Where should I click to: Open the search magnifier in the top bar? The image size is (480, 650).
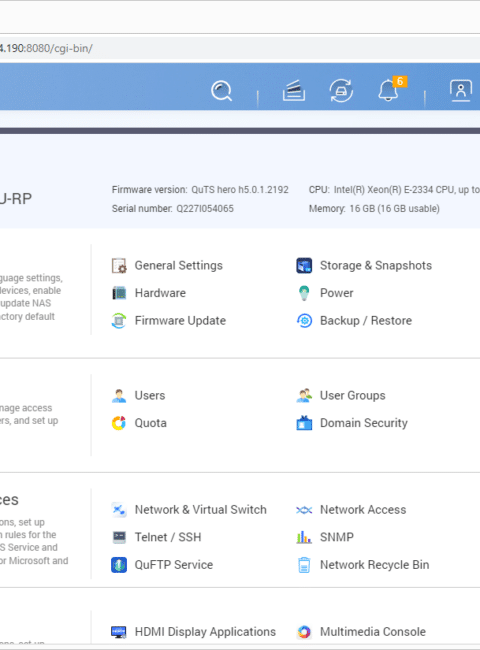click(221, 91)
